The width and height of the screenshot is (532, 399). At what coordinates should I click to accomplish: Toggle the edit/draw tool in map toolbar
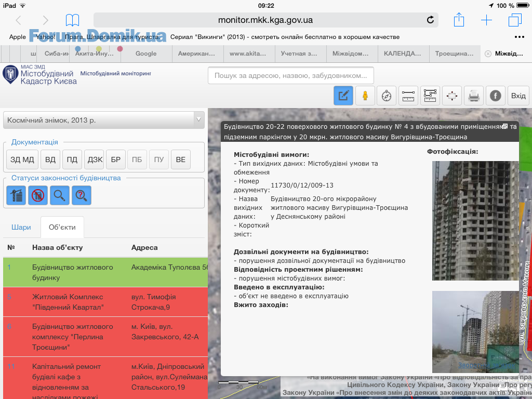point(343,96)
